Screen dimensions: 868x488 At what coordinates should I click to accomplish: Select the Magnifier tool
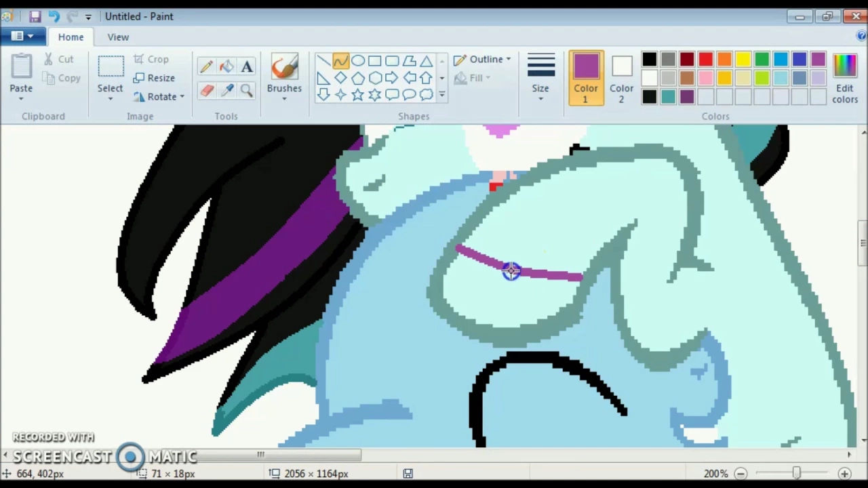(x=247, y=91)
